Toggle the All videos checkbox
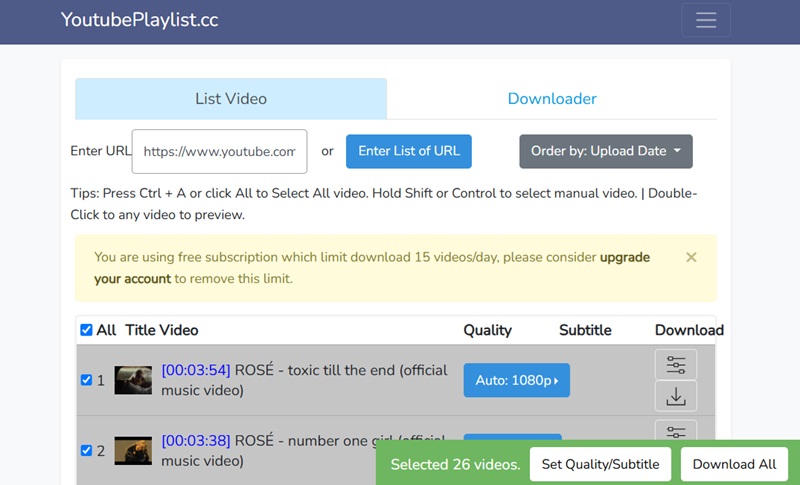Screen dimensions: 800x485 (86, 330)
